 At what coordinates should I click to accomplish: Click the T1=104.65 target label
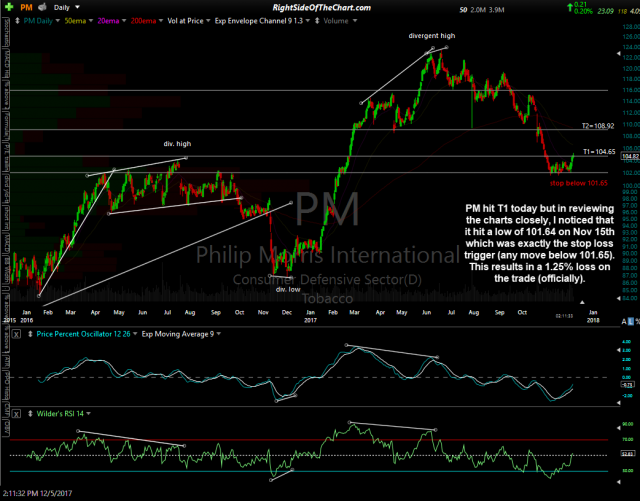pyautogui.click(x=599, y=152)
